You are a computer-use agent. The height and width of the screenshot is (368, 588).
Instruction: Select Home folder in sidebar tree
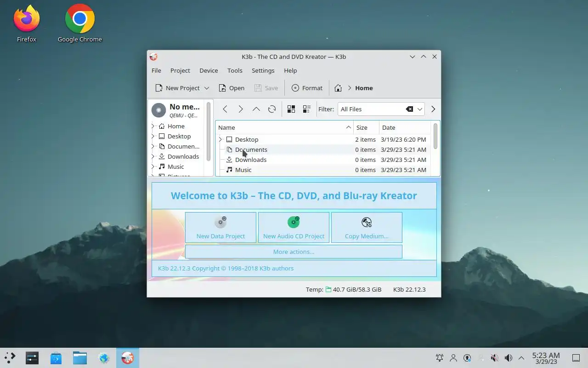point(176,126)
